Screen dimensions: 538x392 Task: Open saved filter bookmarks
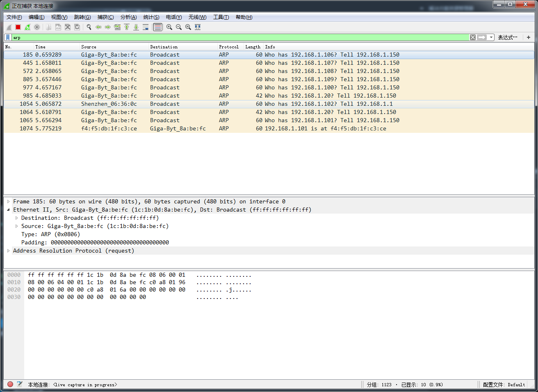7,37
